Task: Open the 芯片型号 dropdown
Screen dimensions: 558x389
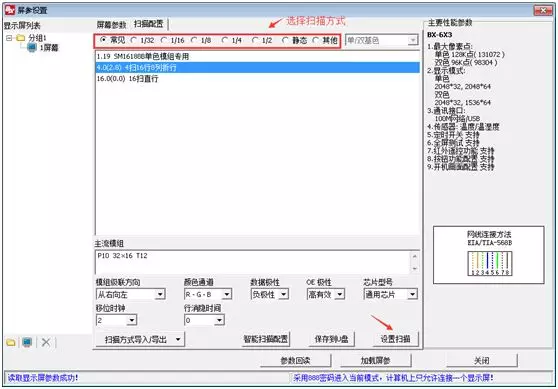Action: [x=412, y=294]
